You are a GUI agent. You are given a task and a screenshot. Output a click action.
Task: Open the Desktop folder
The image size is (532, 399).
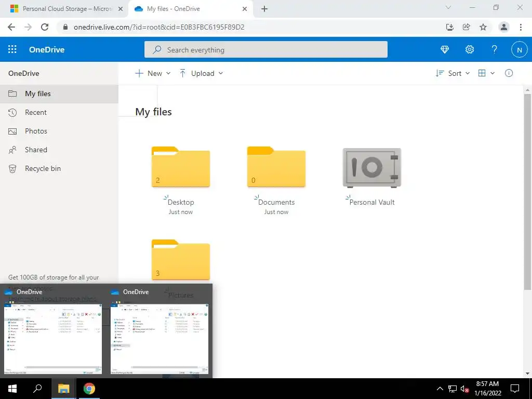pos(180,167)
